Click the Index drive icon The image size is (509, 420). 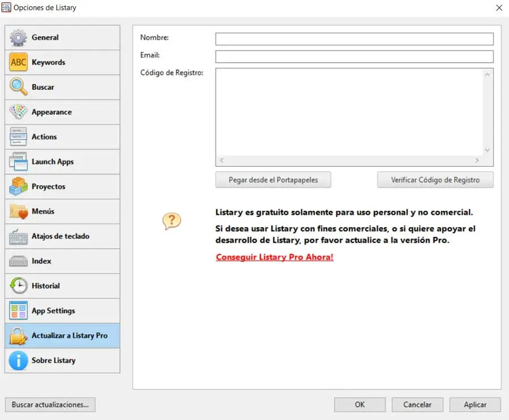pos(19,261)
